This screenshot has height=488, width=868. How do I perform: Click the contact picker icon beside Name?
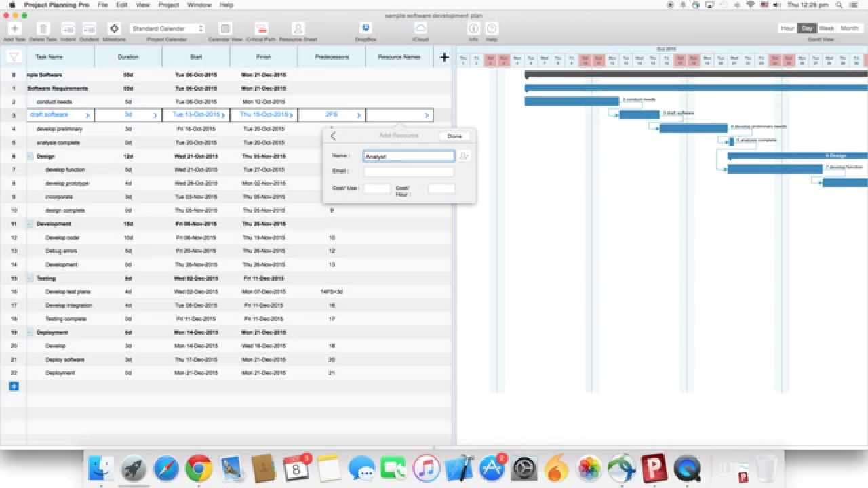tap(464, 156)
